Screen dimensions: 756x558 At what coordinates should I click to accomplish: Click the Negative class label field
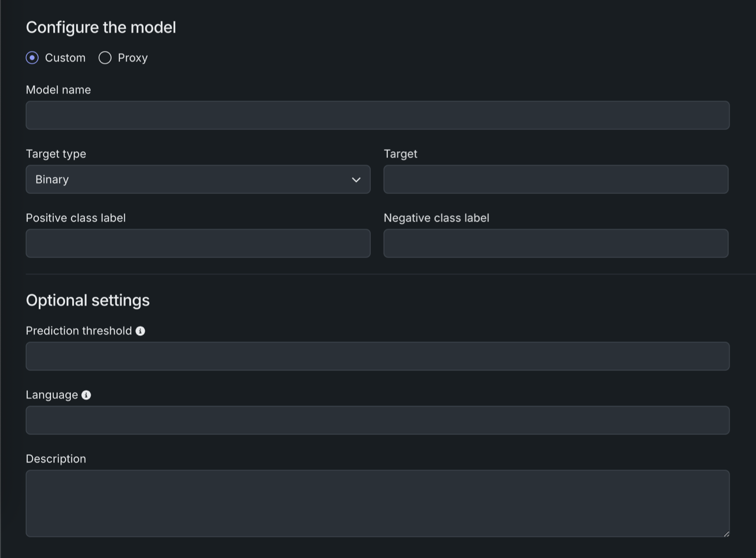point(555,243)
